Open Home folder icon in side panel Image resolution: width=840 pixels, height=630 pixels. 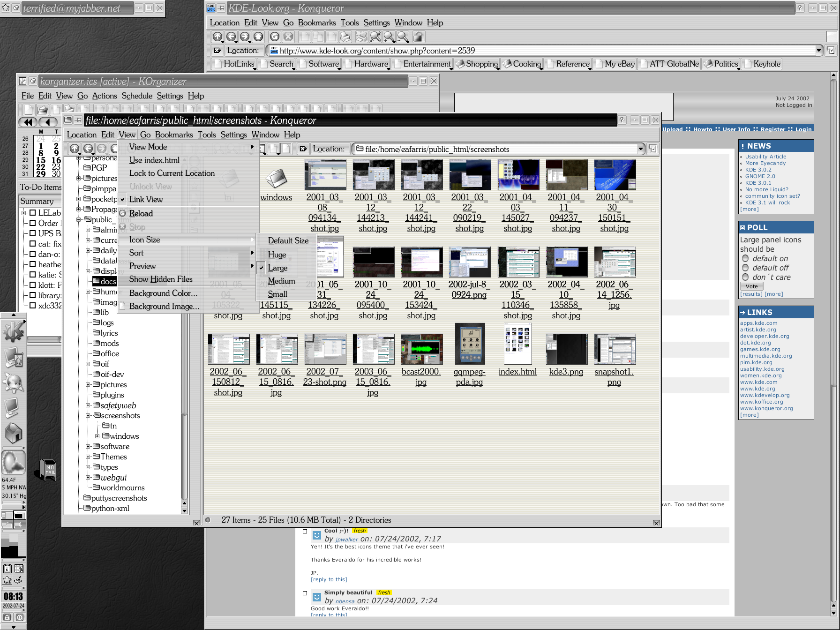(x=13, y=433)
